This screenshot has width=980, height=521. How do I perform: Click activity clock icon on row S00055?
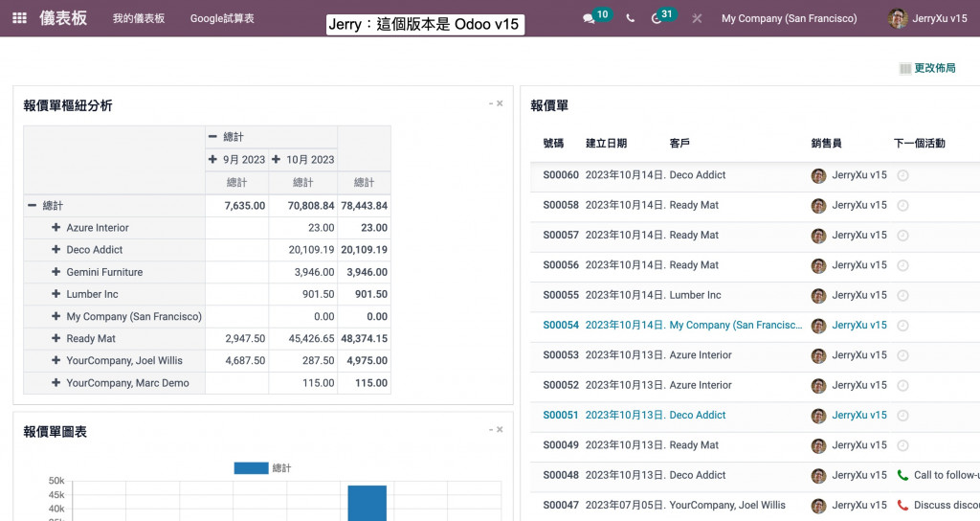tap(902, 295)
